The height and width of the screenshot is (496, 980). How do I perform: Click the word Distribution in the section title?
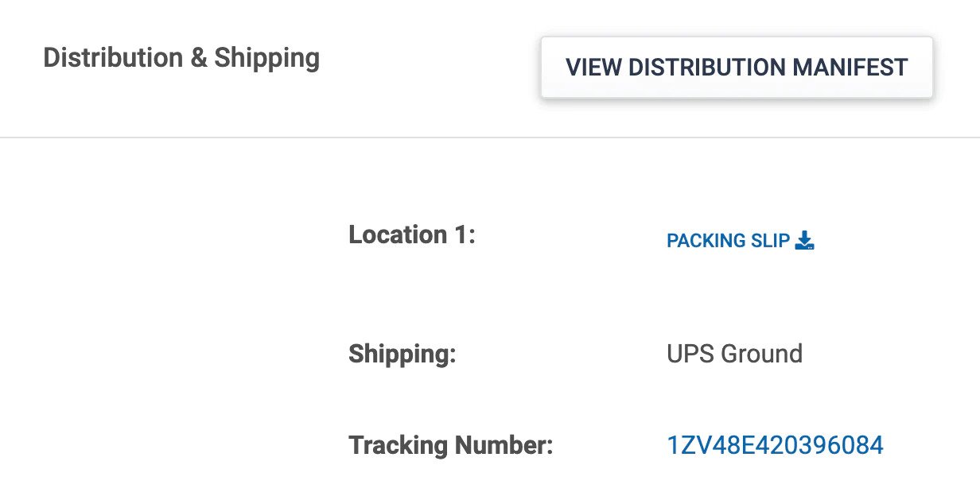[x=113, y=58]
